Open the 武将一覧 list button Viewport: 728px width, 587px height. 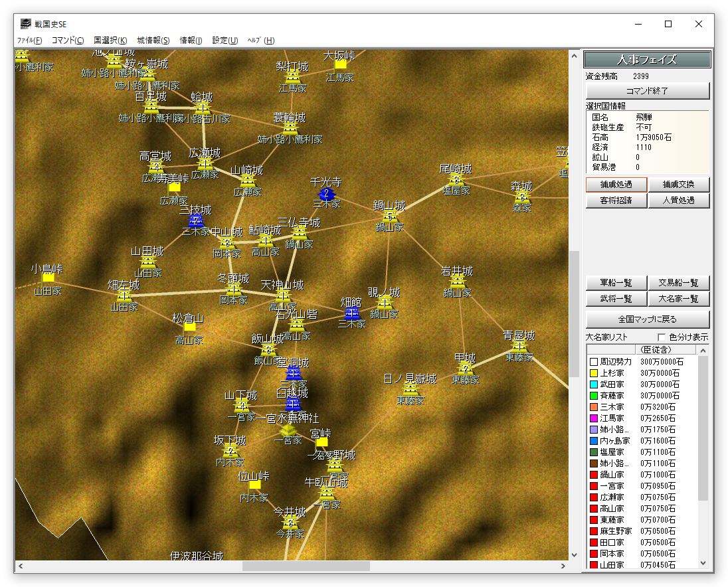click(616, 299)
